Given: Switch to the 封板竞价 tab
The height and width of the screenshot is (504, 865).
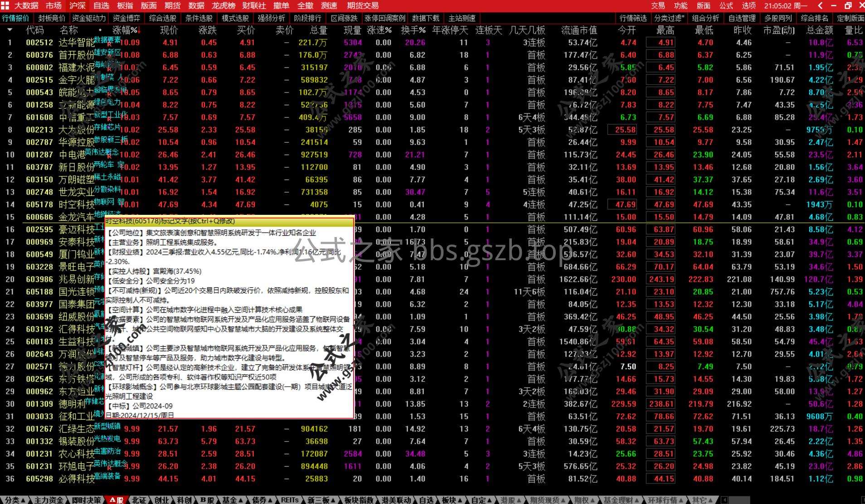Looking at the screenshot, I should (x=52, y=18).
